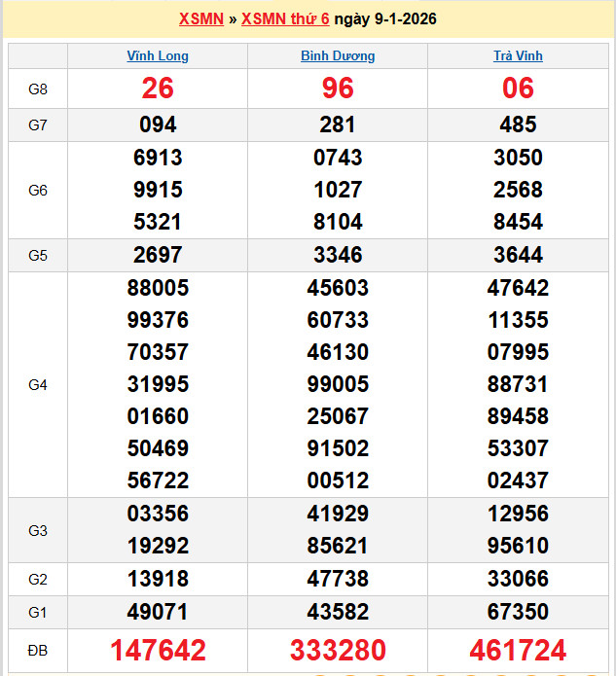Viewport: 616px width, 676px height.
Task: Open the XSMN link in the header
Action: 201,19
